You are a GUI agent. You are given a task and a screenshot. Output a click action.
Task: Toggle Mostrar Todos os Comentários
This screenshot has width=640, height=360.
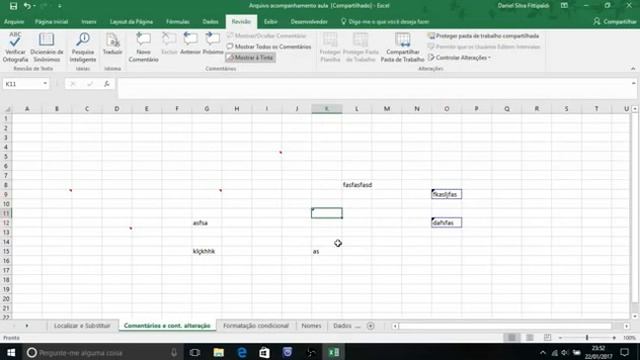pos(269,47)
